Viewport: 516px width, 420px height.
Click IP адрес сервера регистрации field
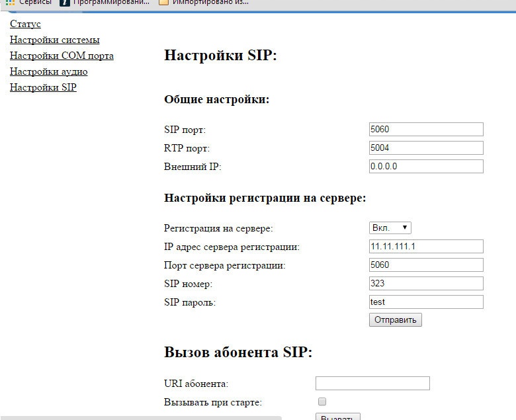[x=426, y=246]
